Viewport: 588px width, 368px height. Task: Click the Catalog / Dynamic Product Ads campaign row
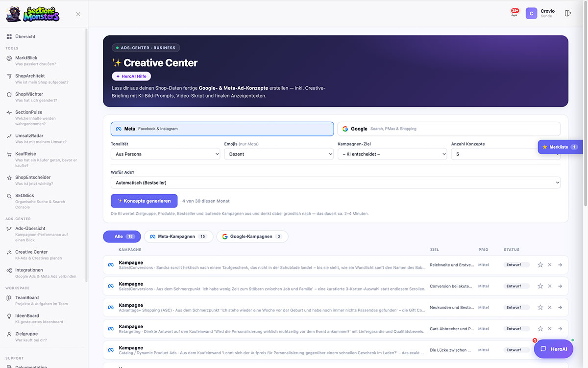(x=336, y=350)
